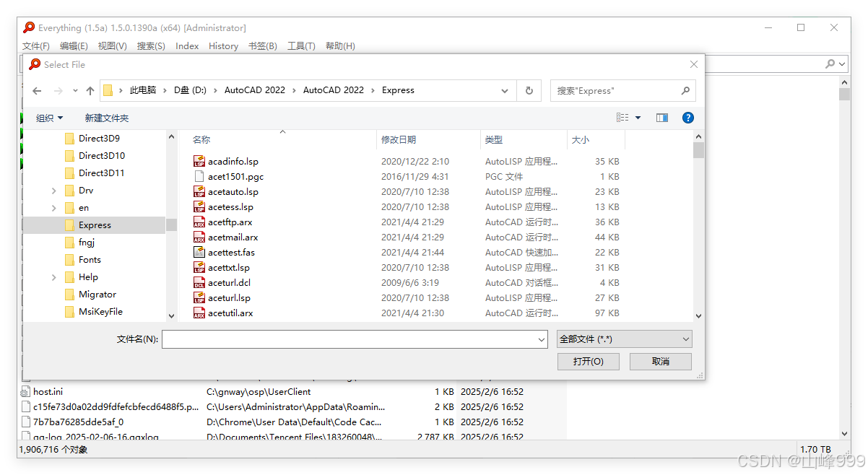Viewport: 868px width, 475px height.
Task: Click the Everything search magnifier icon
Action: (x=830, y=64)
